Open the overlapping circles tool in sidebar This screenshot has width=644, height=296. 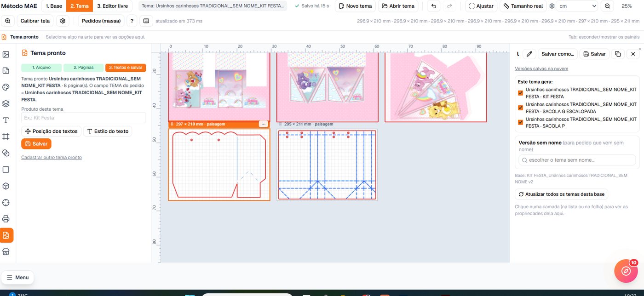tap(6, 153)
